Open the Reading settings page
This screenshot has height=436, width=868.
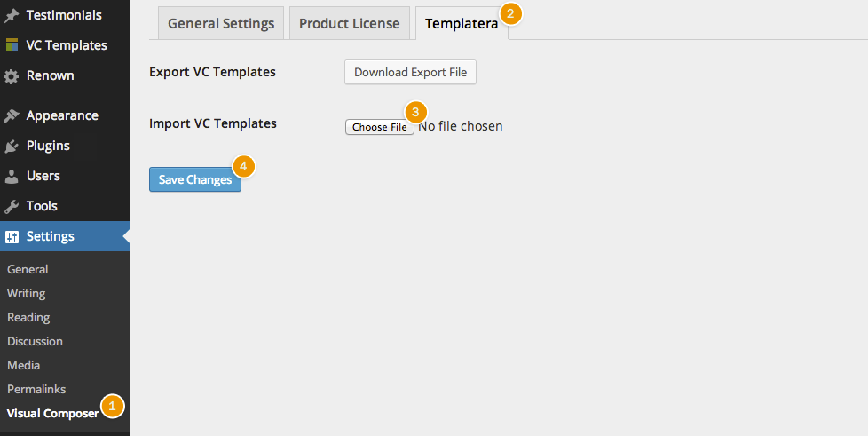coord(28,317)
